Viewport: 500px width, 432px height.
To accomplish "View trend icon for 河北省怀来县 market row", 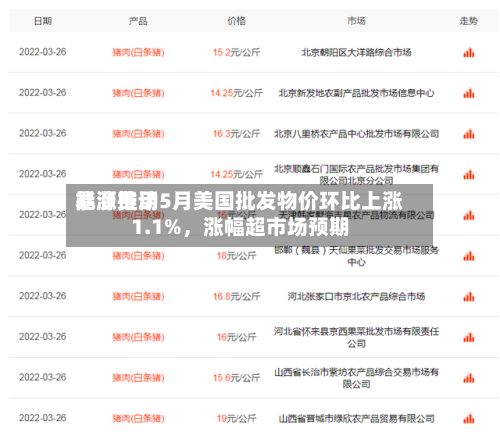I will point(468,337).
